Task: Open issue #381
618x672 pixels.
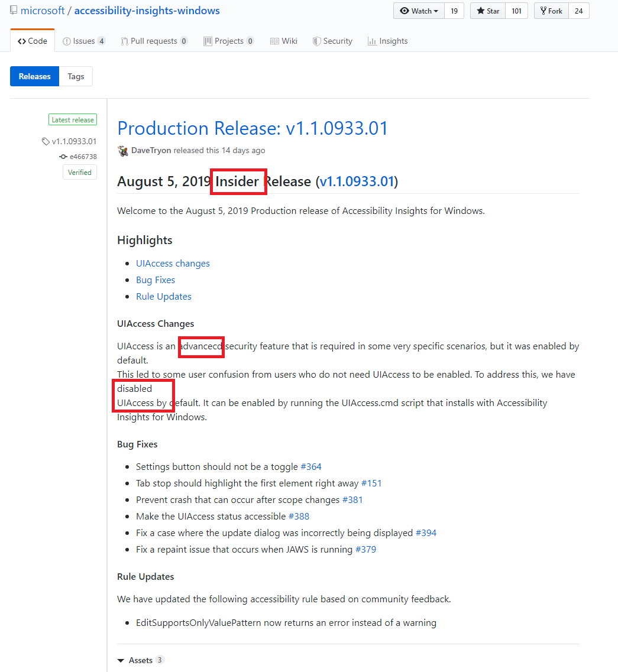Action: [352, 499]
